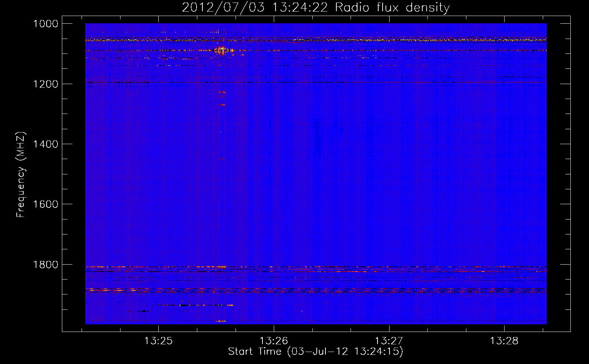This screenshot has height=364, width=589.
Task: Click the "Start Time (03-Jul-12 13:24:15)" label
Action: [316, 352]
